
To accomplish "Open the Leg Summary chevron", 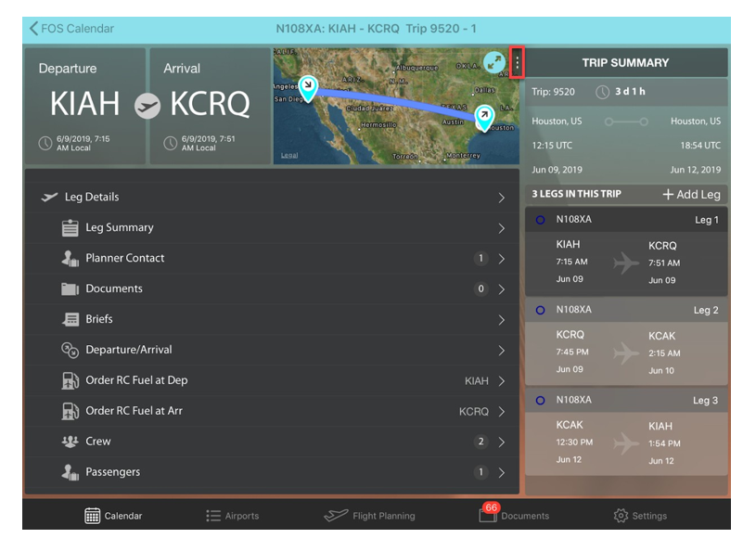I will [501, 228].
